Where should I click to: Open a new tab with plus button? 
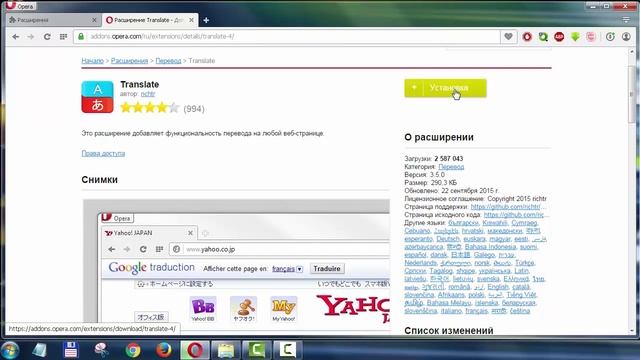click(206, 20)
